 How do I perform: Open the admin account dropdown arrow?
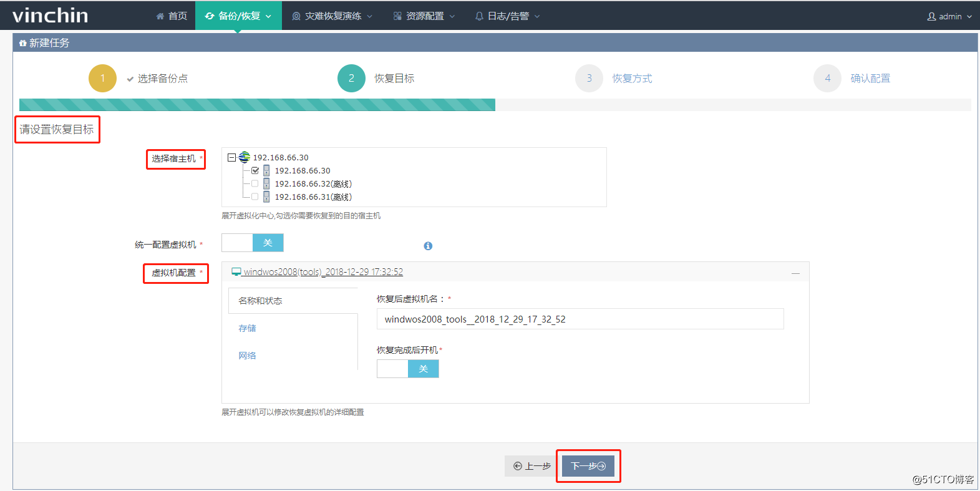pyautogui.click(x=969, y=17)
